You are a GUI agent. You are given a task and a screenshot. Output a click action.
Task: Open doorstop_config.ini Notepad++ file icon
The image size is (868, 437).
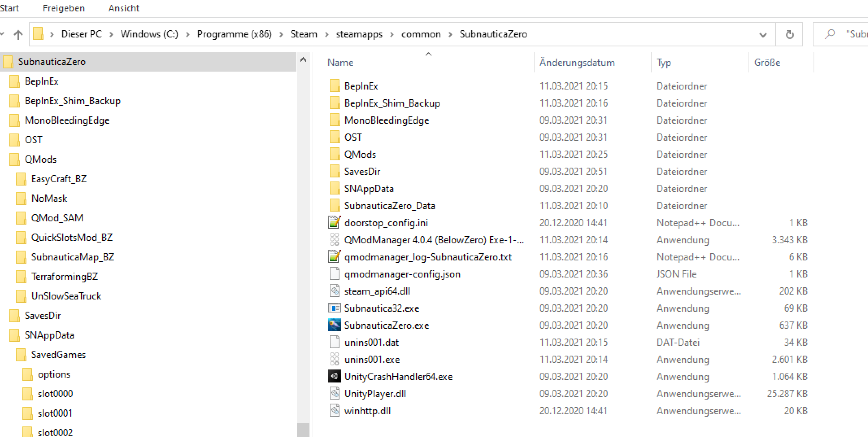coord(334,223)
